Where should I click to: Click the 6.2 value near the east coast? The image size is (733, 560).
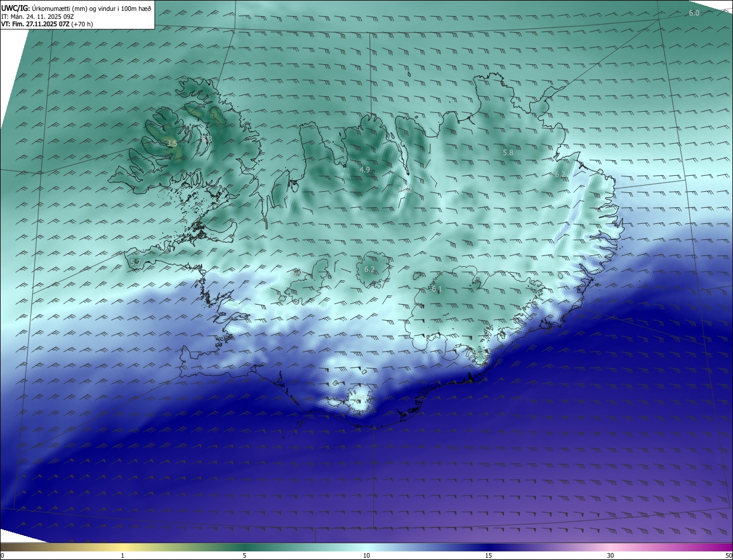coord(560,174)
